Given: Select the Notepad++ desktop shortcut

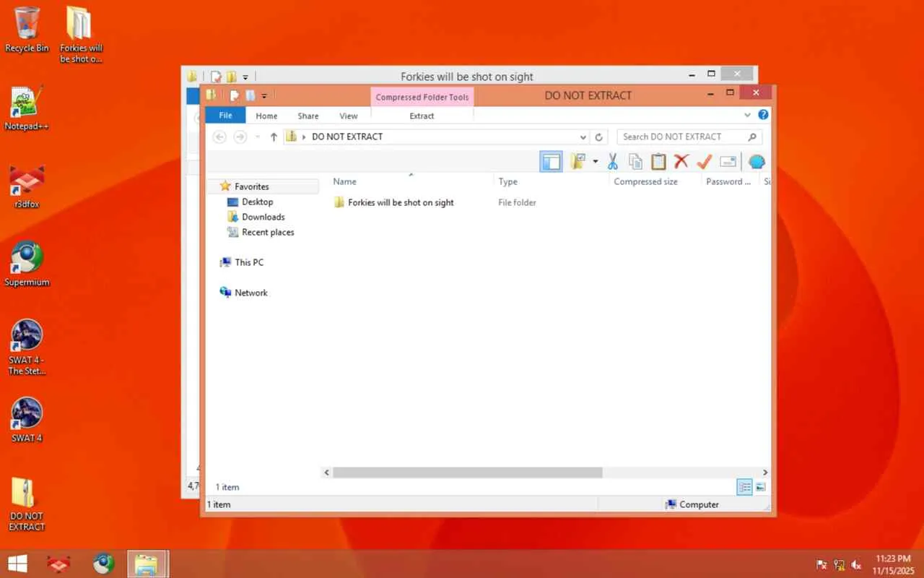Looking at the screenshot, I should (27, 108).
